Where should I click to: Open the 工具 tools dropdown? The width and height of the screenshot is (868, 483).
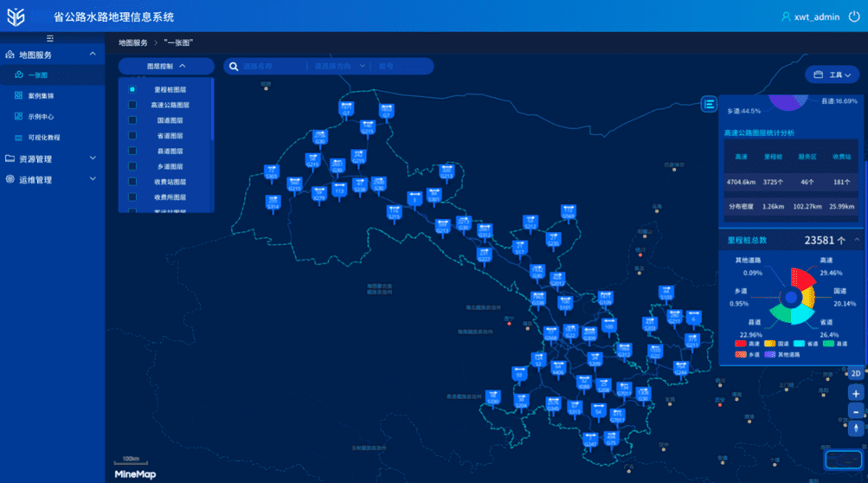point(833,75)
